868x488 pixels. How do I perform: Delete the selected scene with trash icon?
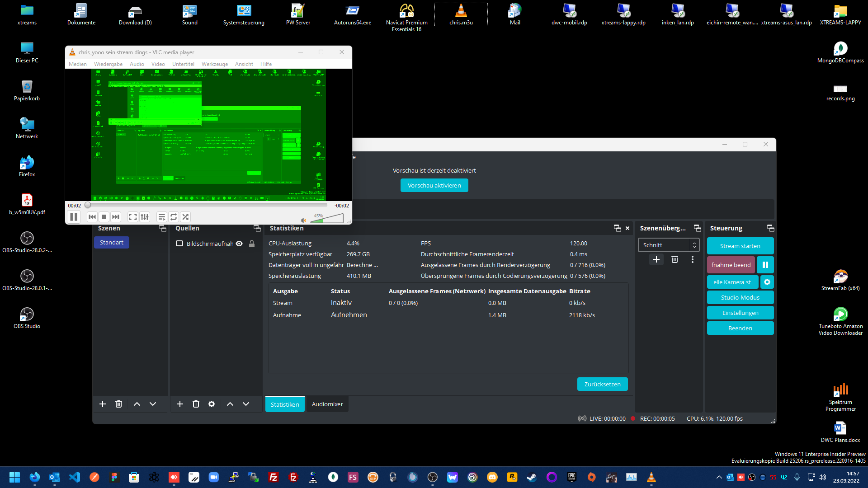tap(118, 404)
